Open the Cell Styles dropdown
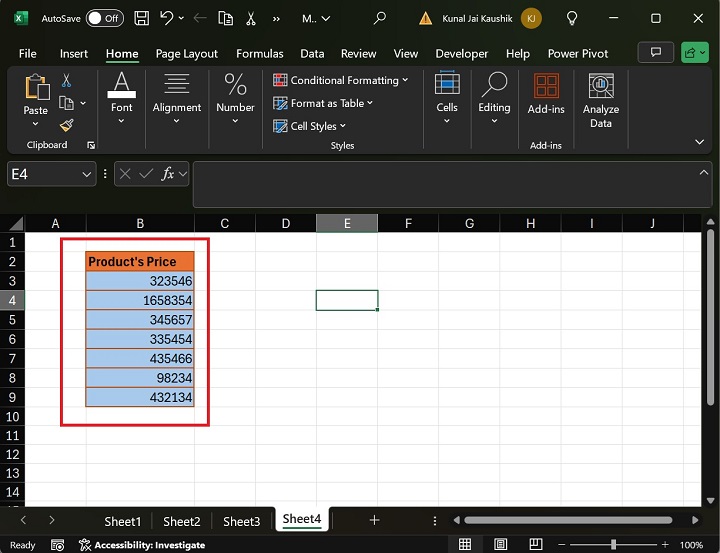The image size is (720, 553). 310,126
